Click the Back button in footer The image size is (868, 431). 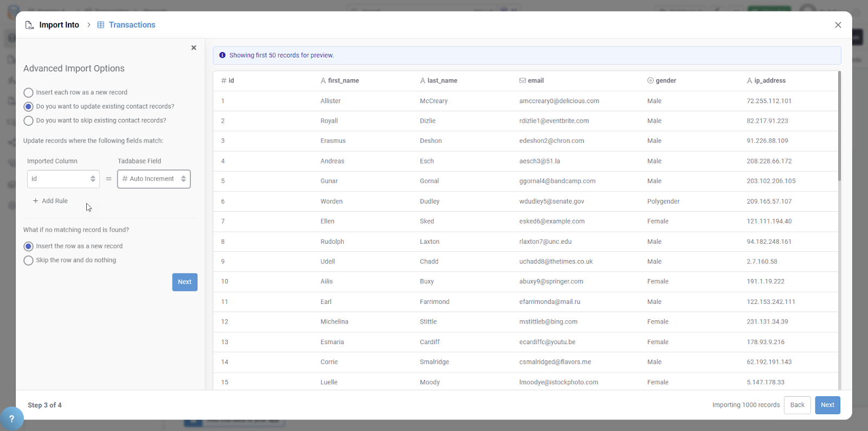tap(797, 405)
